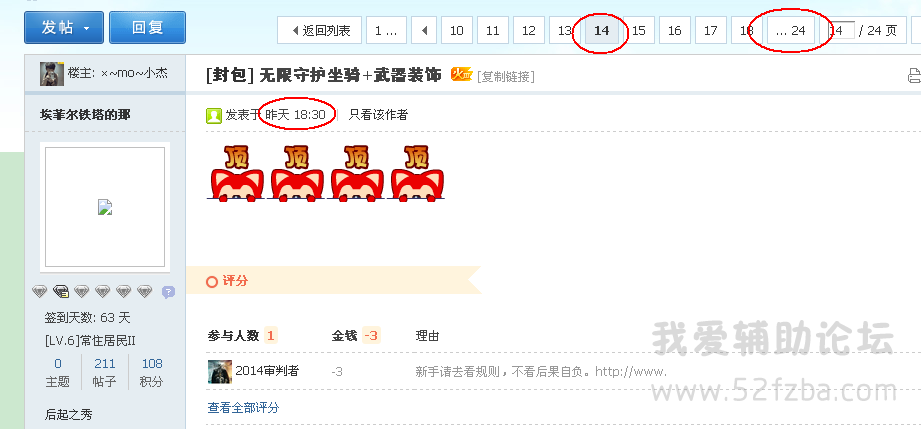This screenshot has height=429, width=921.
Task: Go to previous page with left arrow
Action: (424, 30)
